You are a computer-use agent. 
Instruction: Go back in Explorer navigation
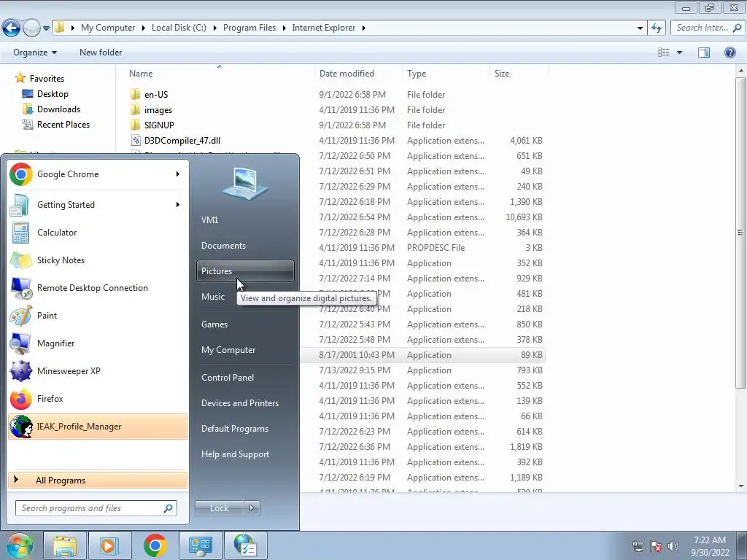click(x=12, y=28)
